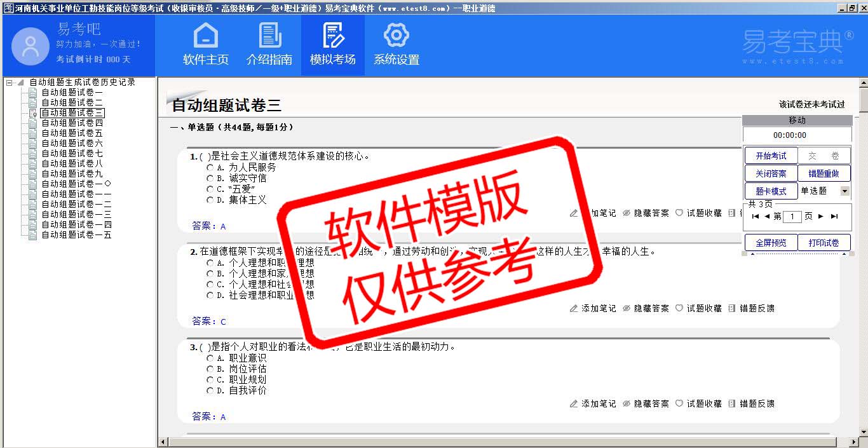Go to the first page with skip-back arrow

(756, 217)
